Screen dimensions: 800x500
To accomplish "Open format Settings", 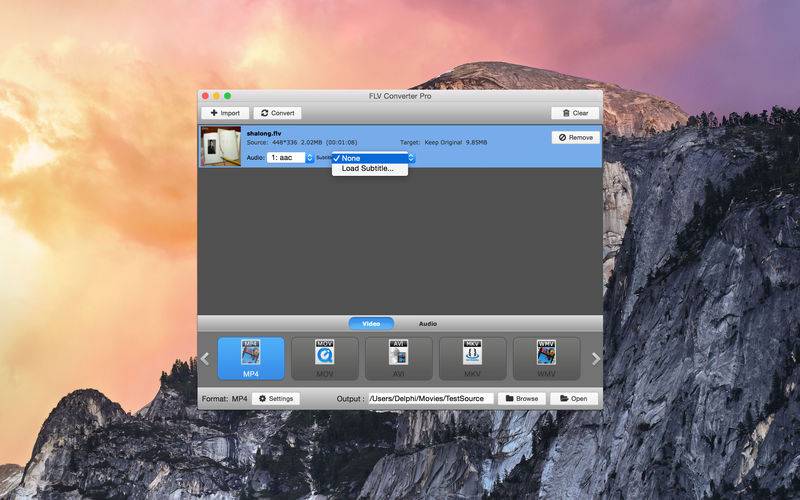I will tap(276, 398).
